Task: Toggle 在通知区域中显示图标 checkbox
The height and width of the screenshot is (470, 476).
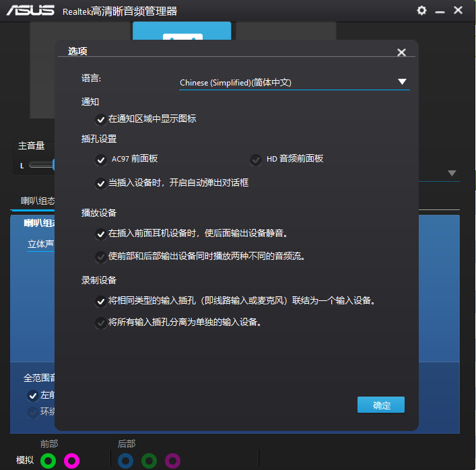Action: tap(100, 119)
